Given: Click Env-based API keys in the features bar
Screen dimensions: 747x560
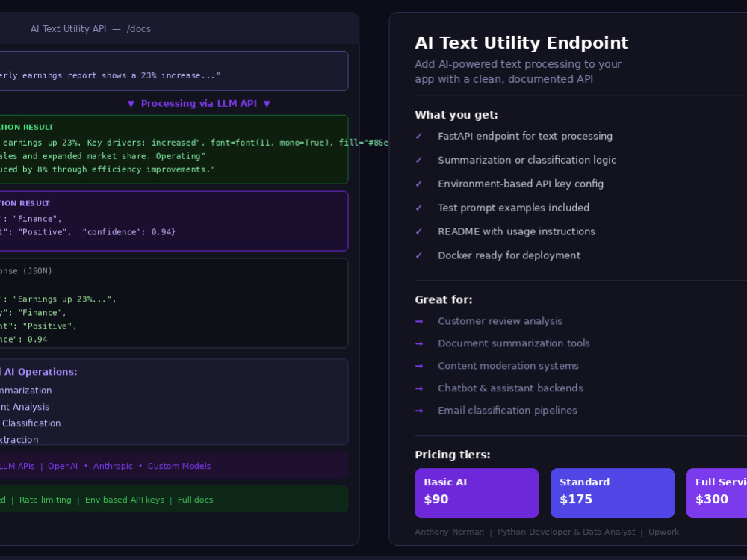Looking at the screenshot, I should pos(124,500).
